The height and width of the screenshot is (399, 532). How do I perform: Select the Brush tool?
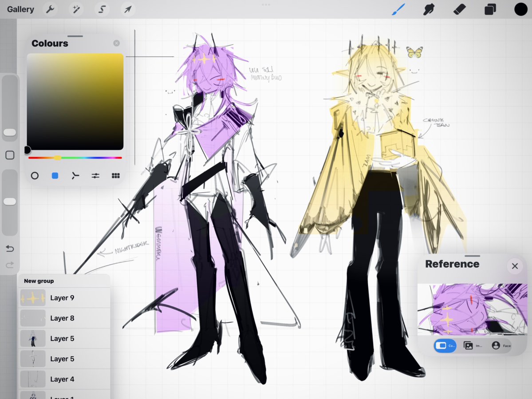click(398, 9)
